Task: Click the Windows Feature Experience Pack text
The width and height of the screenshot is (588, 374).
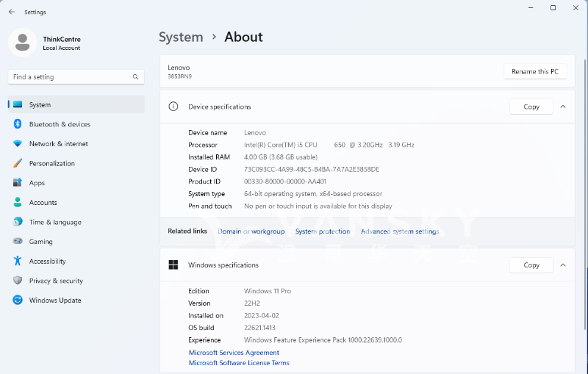Action: click(x=323, y=340)
